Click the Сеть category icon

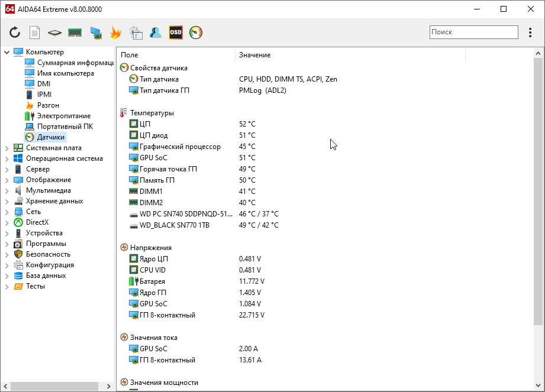(x=18, y=212)
